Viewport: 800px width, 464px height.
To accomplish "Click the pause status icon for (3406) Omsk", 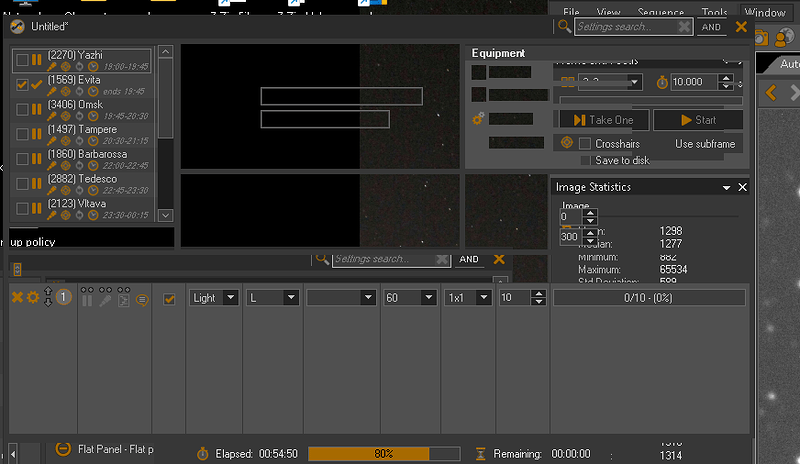I will 36,109.
